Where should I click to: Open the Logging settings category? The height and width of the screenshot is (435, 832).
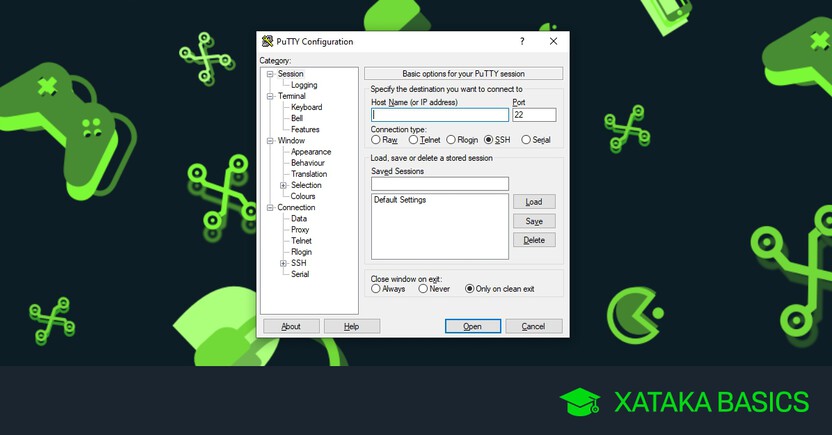[x=303, y=85]
